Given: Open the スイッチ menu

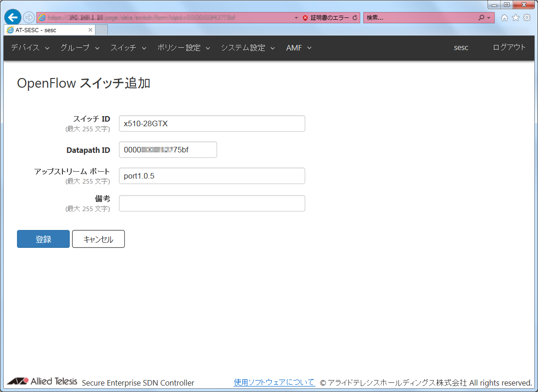Looking at the screenshot, I should 129,48.
